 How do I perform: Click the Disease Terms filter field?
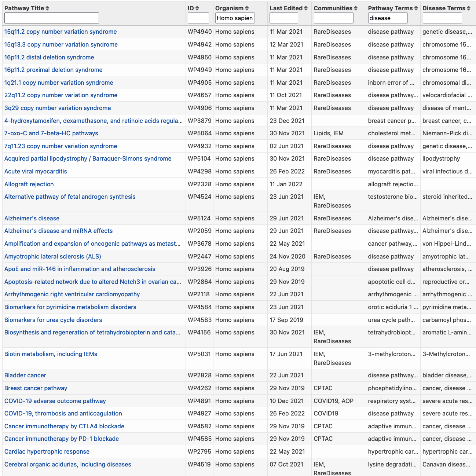coord(442,18)
